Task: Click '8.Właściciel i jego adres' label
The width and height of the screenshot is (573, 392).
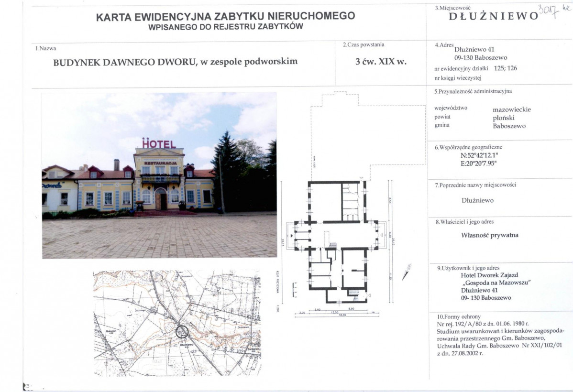Action: click(x=464, y=222)
